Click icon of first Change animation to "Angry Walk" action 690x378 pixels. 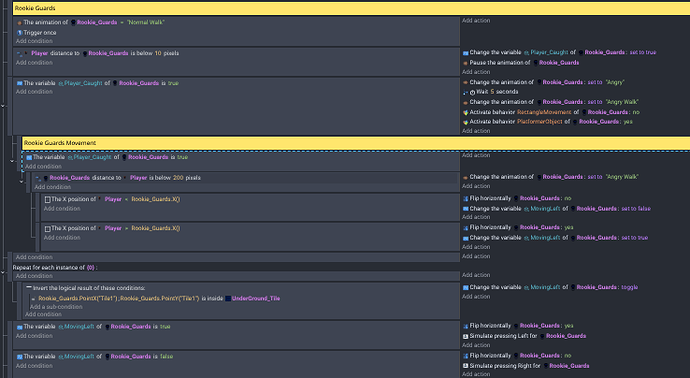click(x=466, y=102)
